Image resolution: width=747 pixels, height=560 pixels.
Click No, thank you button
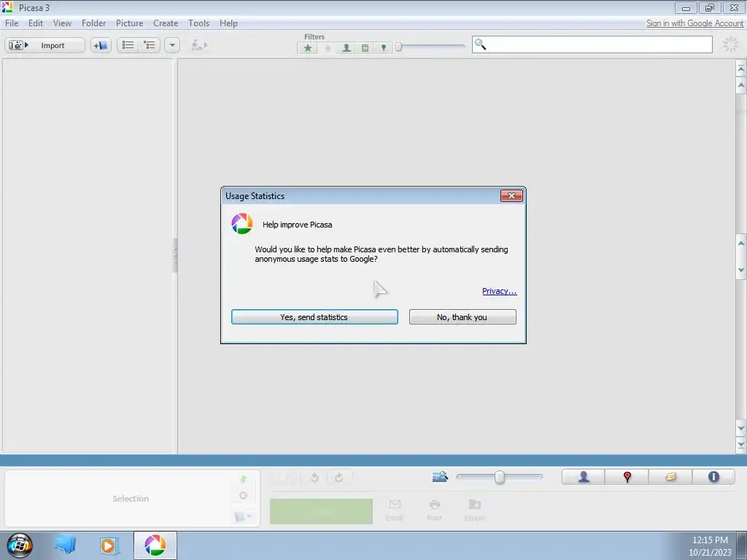[x=462, y=317]
